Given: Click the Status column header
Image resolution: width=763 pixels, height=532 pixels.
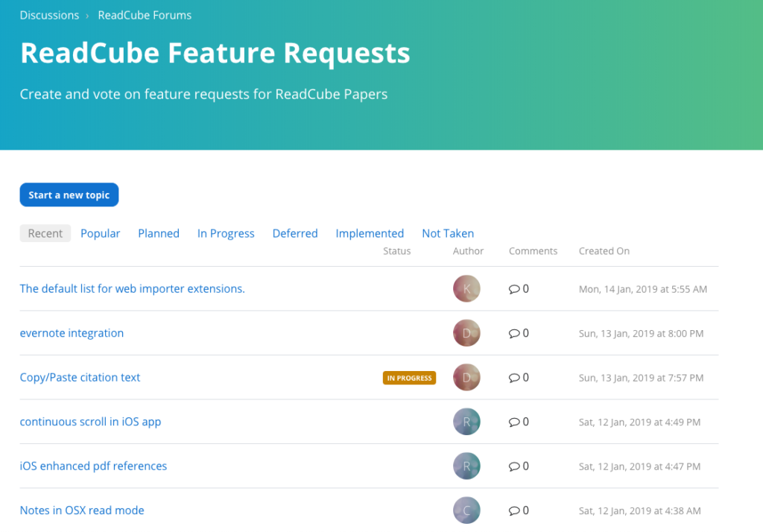Looking at the screenshot, I should [x=396, y=250].
